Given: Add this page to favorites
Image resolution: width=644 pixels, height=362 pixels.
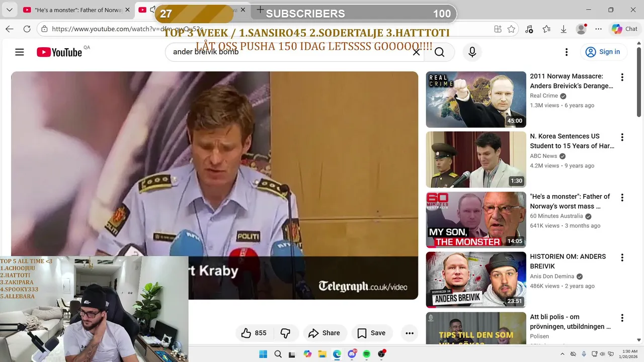Looking at the screenshot, I should [x=512, y=29].
